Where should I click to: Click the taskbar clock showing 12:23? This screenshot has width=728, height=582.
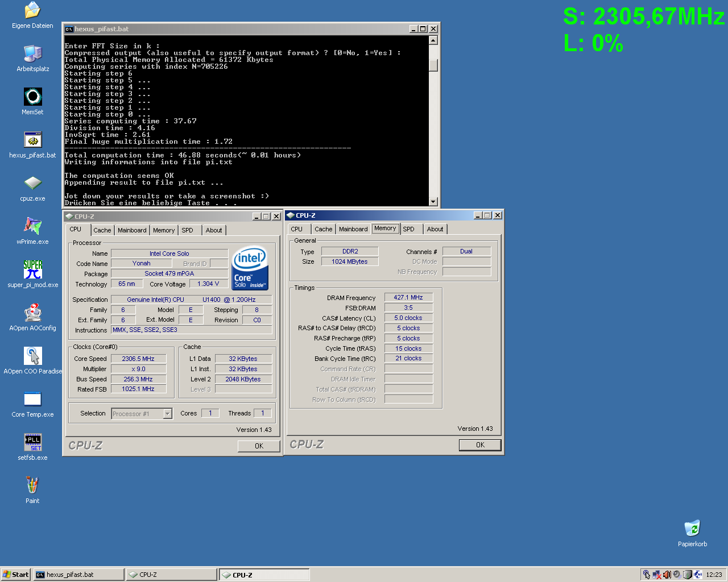coord(714,575)
